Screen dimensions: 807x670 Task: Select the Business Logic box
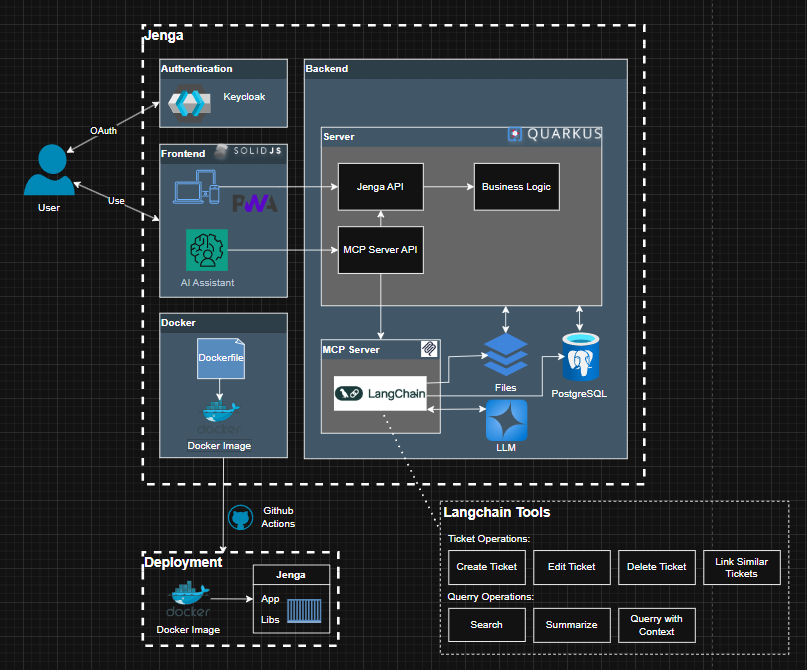516,186
